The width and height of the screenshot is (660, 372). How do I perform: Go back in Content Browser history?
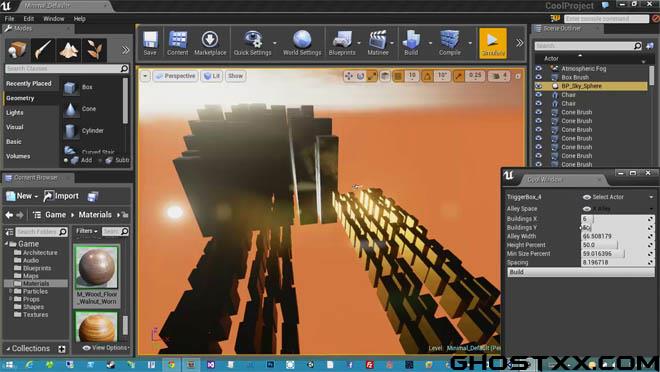(9, 215)
